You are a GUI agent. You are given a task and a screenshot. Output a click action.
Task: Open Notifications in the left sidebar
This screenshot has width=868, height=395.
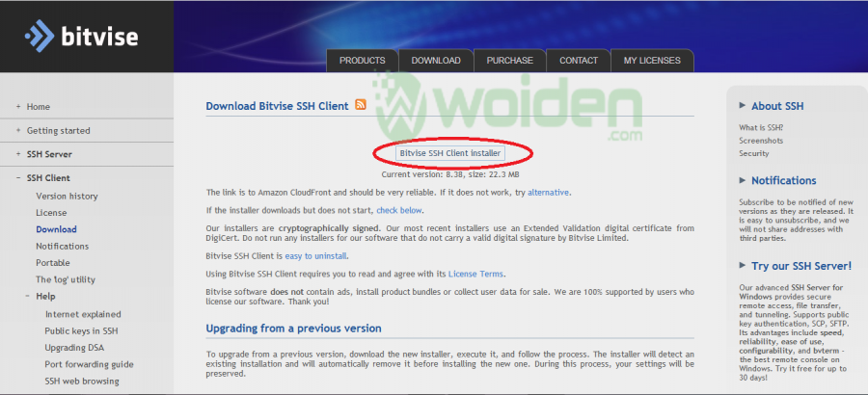coord(63,247)
